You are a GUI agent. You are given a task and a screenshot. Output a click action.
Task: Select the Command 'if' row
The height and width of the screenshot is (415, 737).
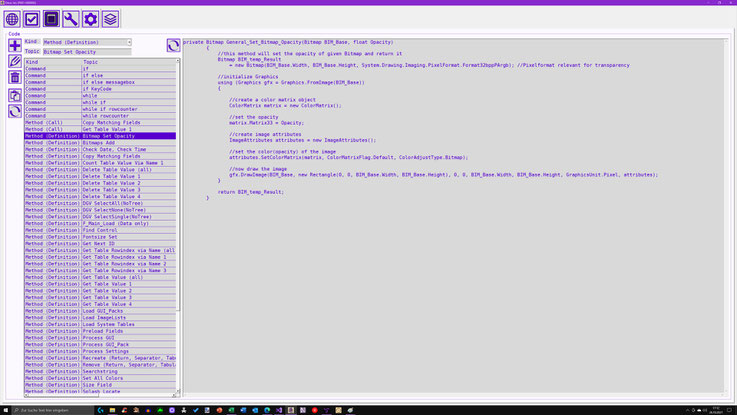pyautogui.click(x=100, y=69)
